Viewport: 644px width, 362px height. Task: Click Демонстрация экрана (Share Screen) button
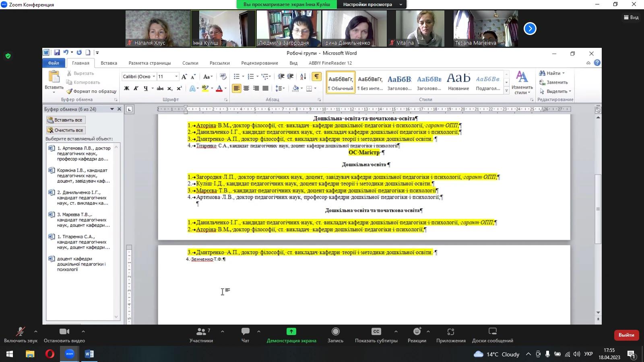click(291, 335)
